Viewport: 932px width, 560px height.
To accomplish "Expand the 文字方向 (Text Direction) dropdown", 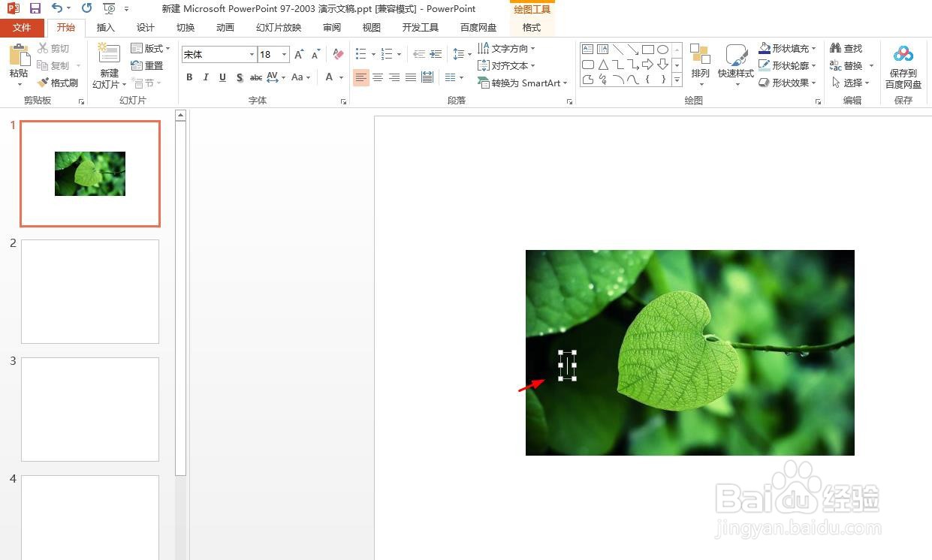I will pyautogui.click(x=508, y=48).
